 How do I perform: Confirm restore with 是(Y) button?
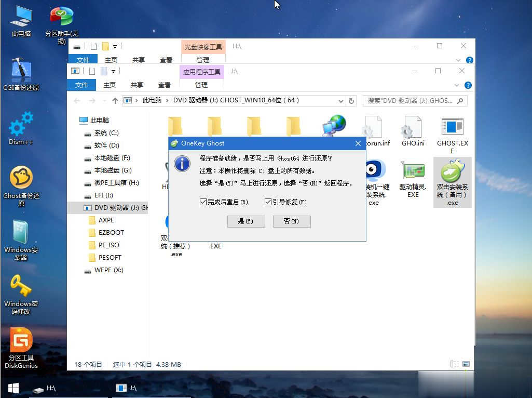click(246, 221)
